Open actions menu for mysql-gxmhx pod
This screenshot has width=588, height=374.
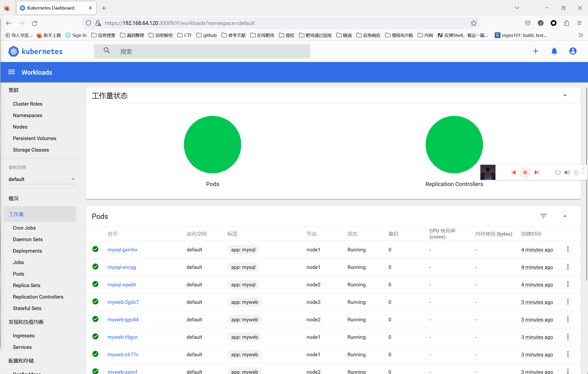pyautogui.click(x=568, y=249)
